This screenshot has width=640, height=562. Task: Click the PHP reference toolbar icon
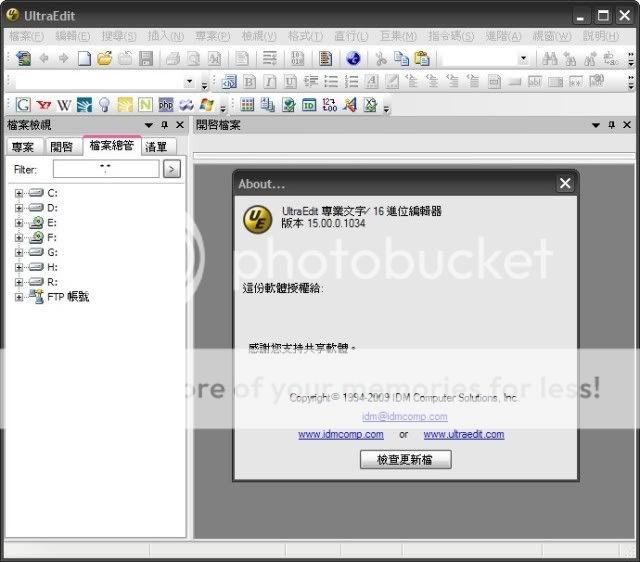[x=166, y=104]
